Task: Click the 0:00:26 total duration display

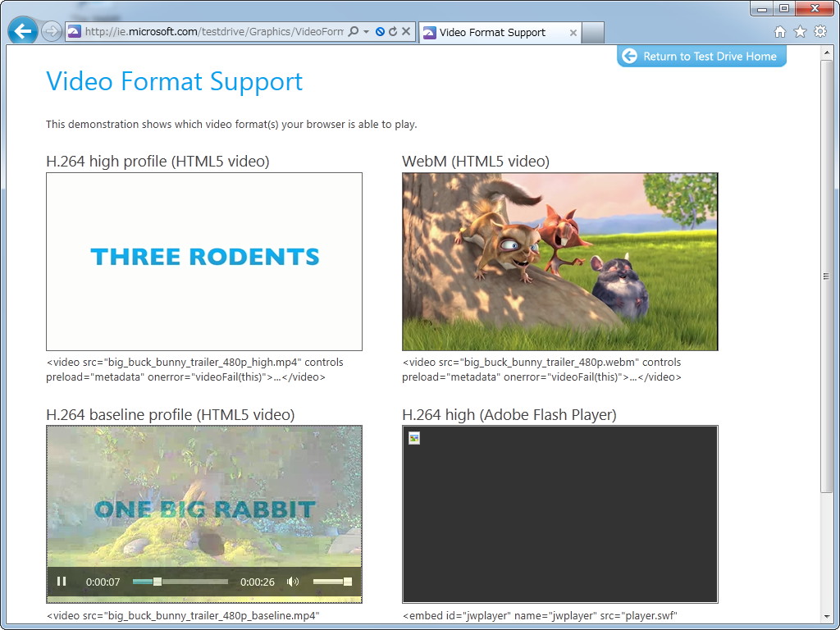Action: (257, 582)
